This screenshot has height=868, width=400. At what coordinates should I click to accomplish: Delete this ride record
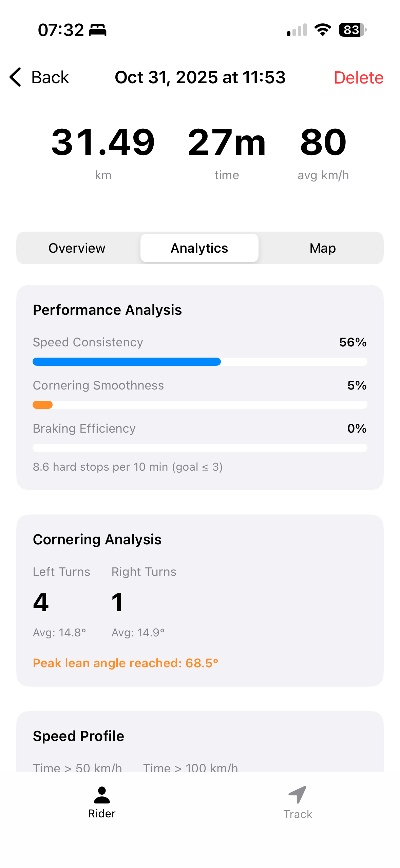(x=358, y=78)
